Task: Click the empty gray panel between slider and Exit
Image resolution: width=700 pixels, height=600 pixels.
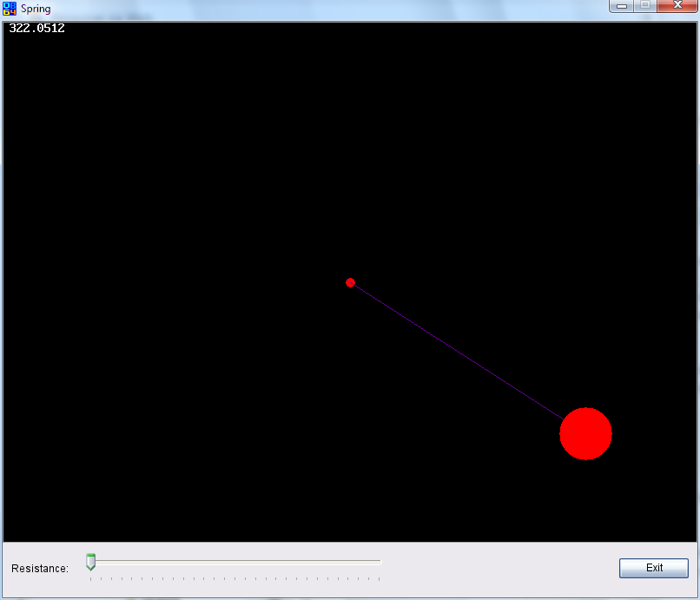Action: 499,568
